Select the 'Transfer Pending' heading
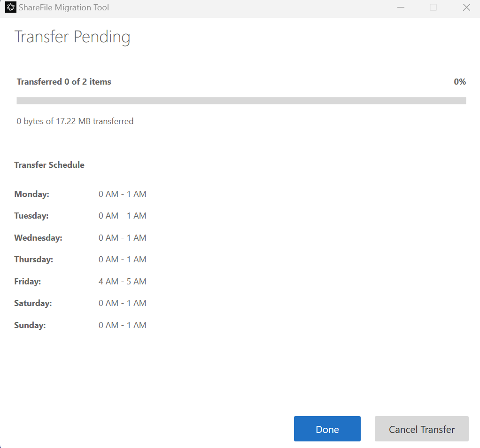The image size is (480, 448). [x=72, y=37]
